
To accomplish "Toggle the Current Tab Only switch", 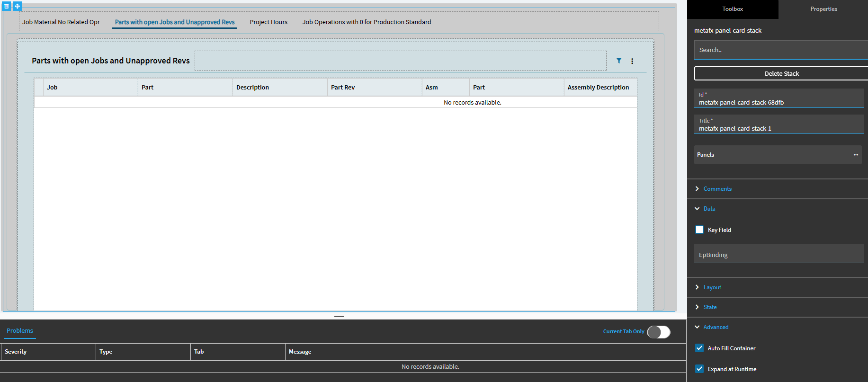I will point(659,332).
